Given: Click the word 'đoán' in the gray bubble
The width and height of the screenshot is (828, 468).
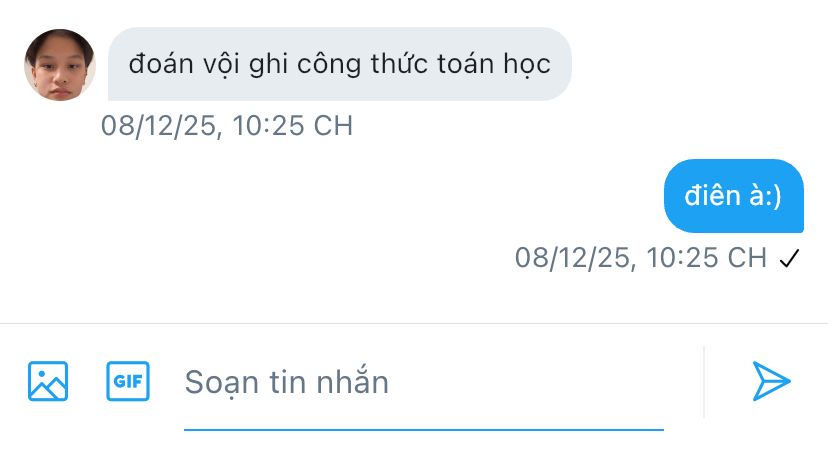Looking at the screenshot, I should (x=161, y=64).
